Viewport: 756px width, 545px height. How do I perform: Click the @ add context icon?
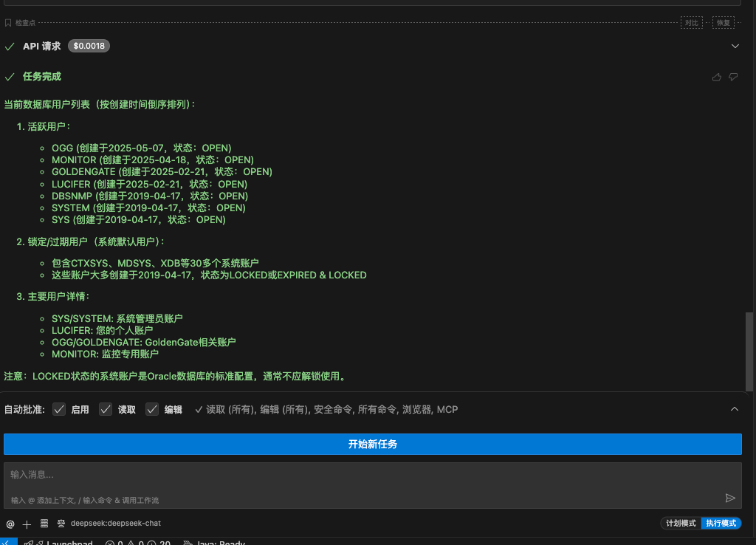pos(10,524)
